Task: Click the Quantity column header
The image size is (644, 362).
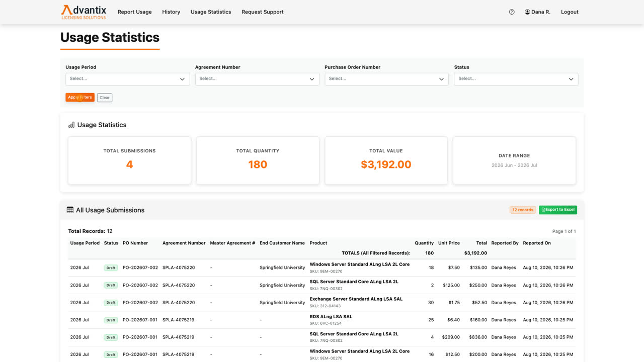Action: (424, 243)
